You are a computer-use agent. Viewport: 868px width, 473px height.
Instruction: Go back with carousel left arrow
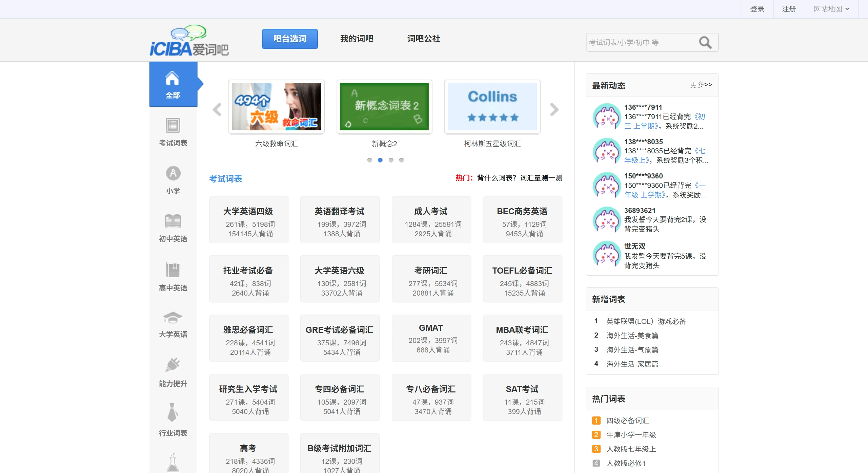pyautogui.click(x=217, y=109)
